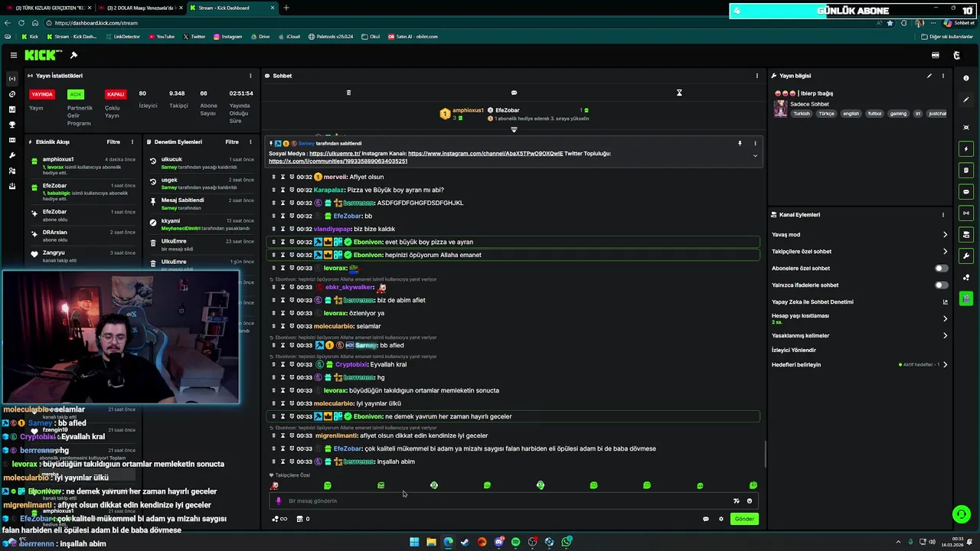The width and height of the screenshot is (980, 551).
Task: Switch to the Kick Dashboard browser tab
Action: (x=232, y=8)
